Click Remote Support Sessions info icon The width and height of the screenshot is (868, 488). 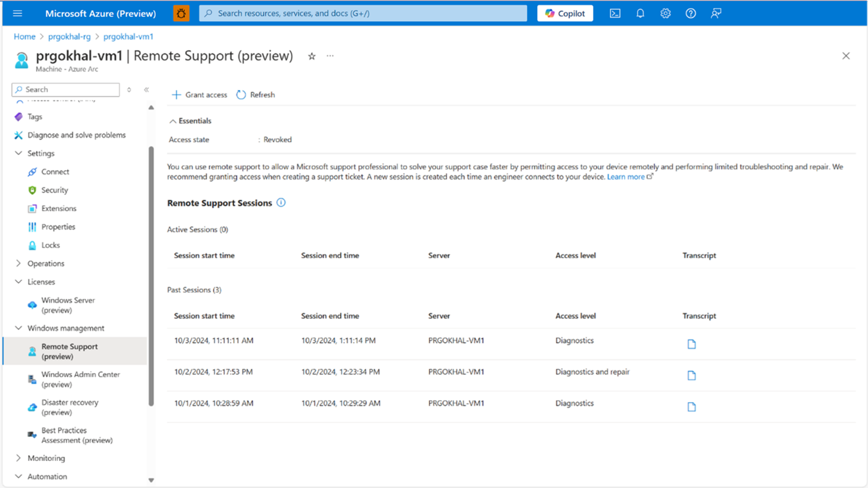(281, 203)
